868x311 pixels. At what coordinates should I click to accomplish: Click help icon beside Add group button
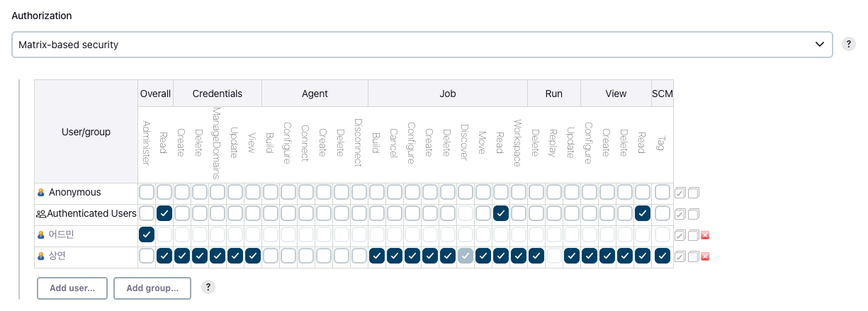(208, 287)
